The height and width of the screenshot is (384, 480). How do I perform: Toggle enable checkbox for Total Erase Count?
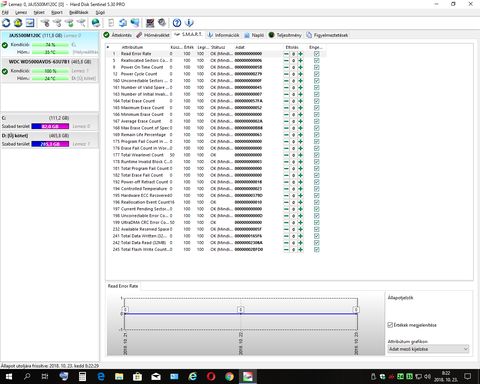pyautogui.click(x=317, y=101)
